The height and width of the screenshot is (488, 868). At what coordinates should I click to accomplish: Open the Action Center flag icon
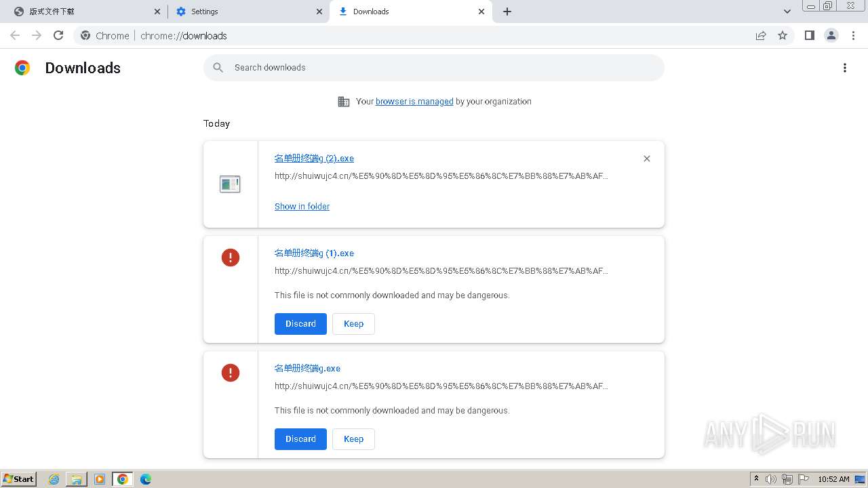coord(804,479)
